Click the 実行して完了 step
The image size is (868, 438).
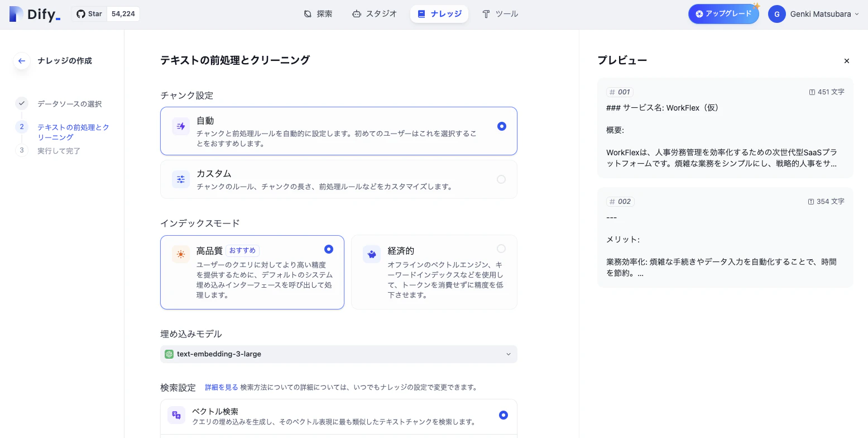[x=59, y=151]
